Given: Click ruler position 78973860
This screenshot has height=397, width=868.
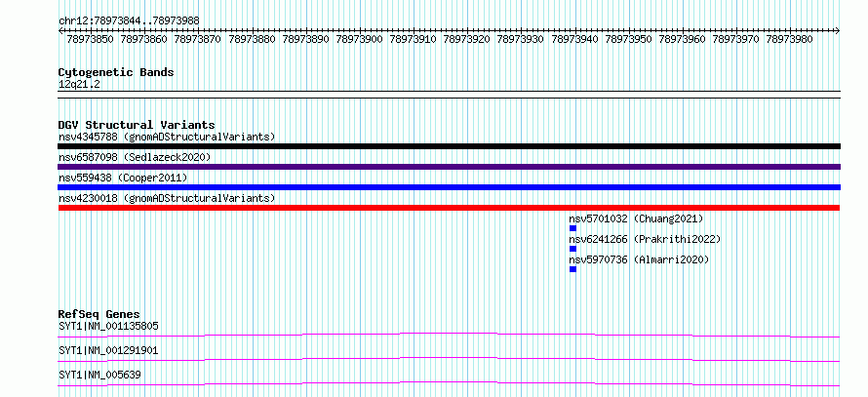Looking at the screenshot, I should pyautogui.click(x=143, y=39).
